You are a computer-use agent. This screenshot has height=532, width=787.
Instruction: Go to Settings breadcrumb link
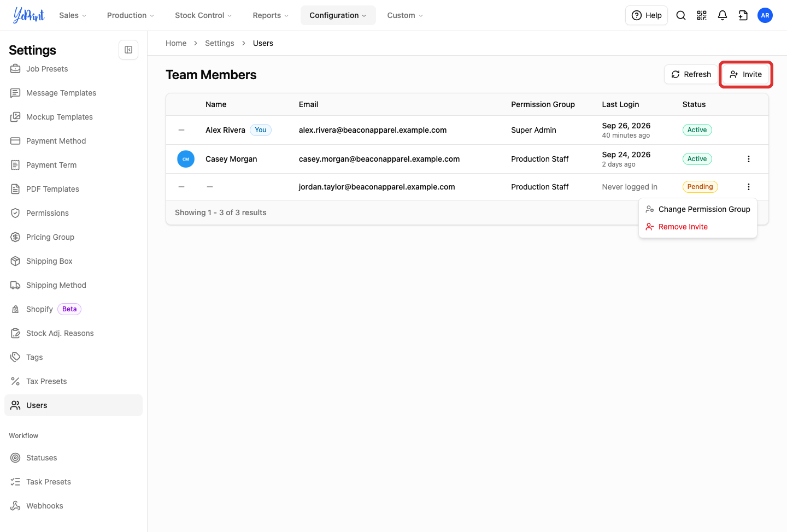[x=220, y=43]
